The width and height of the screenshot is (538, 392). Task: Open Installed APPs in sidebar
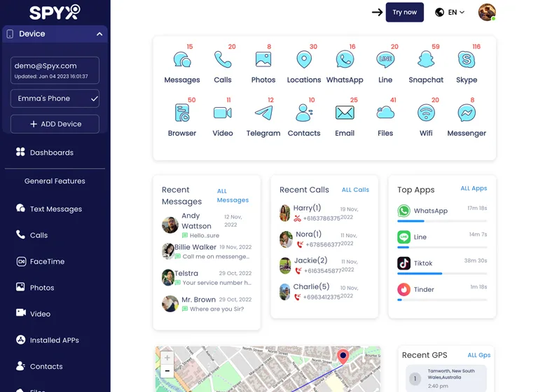(48, 340)
